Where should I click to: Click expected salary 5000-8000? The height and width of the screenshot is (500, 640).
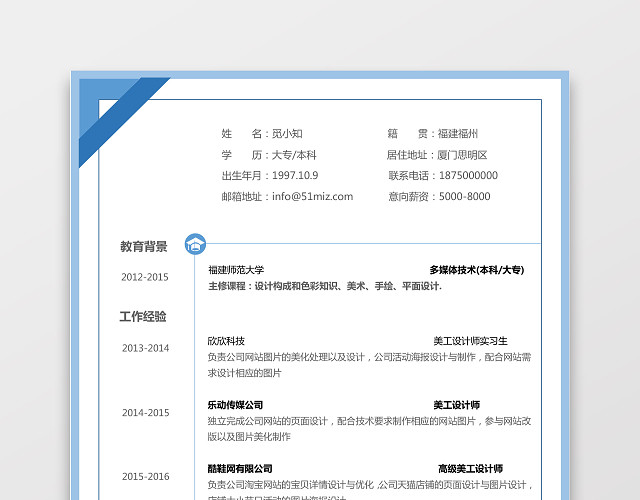[464, 196]
